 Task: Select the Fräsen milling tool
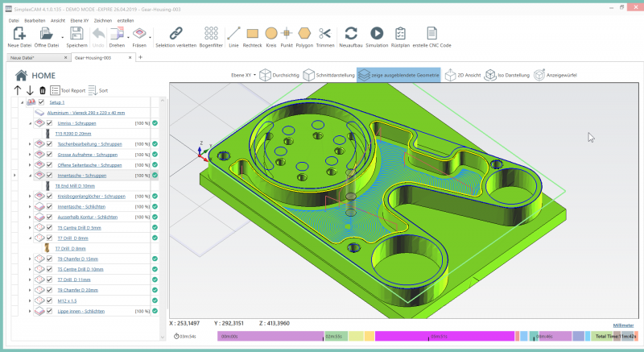(x=139, y=37)
